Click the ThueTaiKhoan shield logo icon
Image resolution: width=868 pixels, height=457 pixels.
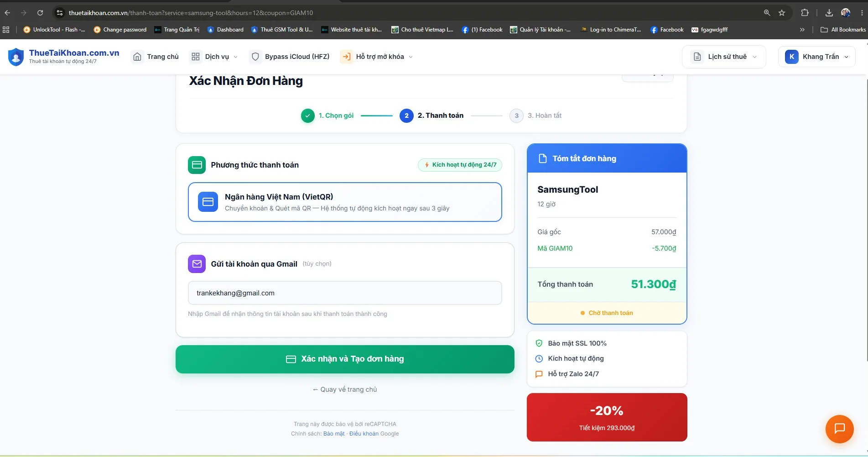point(16,57)
